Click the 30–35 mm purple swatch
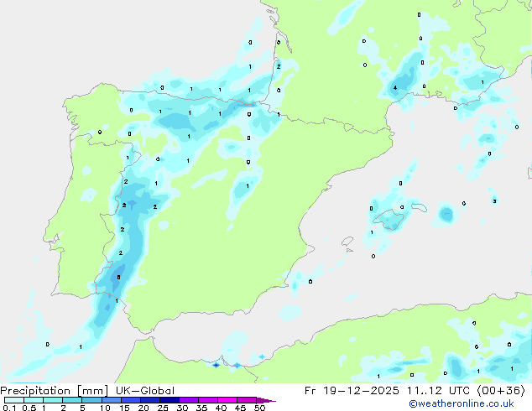The width and height of the screenshot is (532, 411). click(188, 400)
